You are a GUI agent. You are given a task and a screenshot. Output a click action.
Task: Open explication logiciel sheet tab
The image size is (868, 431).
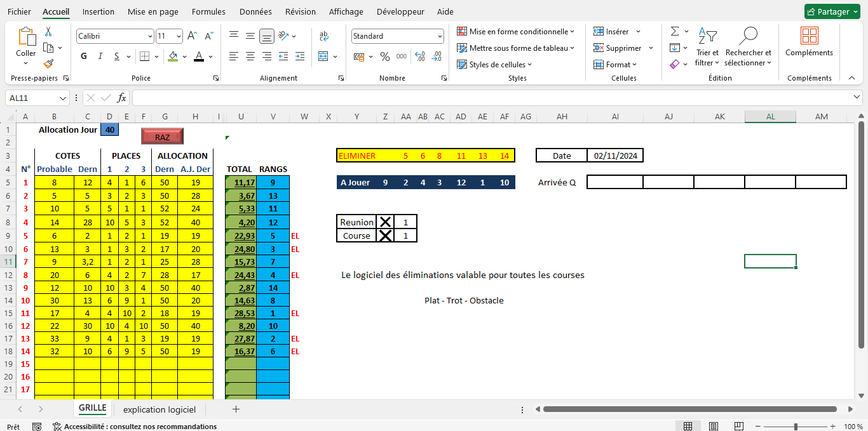click(x=159, y=409)
